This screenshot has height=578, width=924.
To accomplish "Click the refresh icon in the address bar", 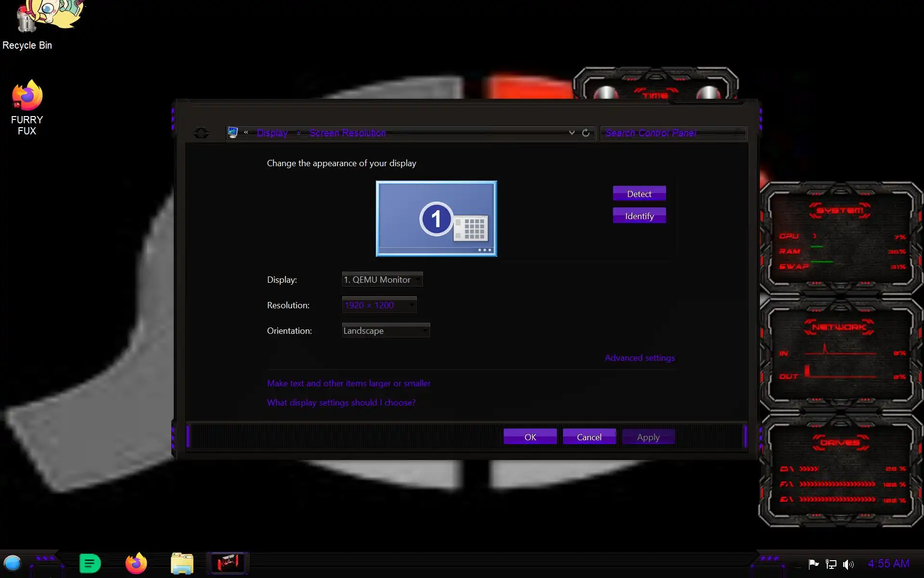I will 586,133.
